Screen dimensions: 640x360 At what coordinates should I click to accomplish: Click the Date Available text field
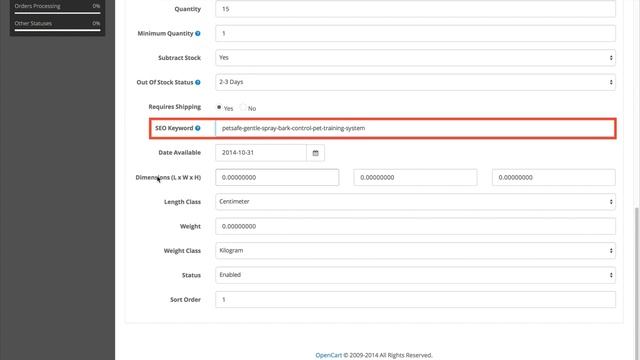[x=261, y=153]
